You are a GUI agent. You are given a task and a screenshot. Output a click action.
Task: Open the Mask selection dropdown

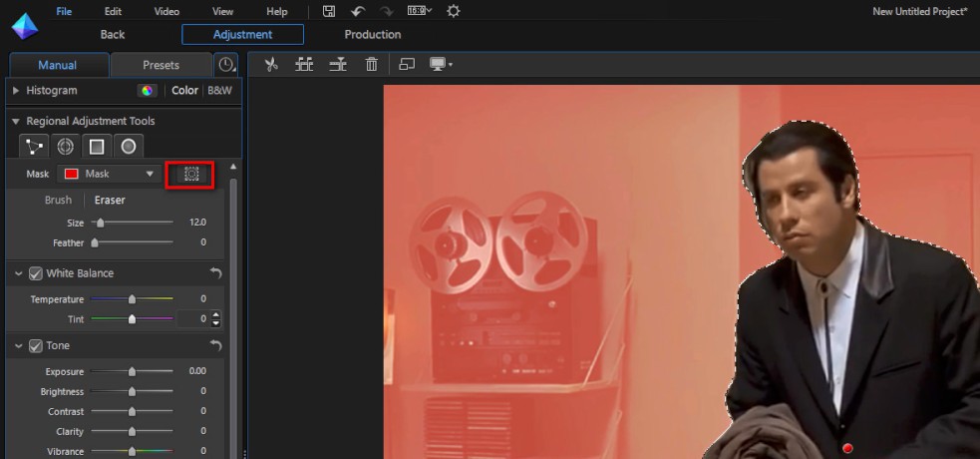point(109,175)
